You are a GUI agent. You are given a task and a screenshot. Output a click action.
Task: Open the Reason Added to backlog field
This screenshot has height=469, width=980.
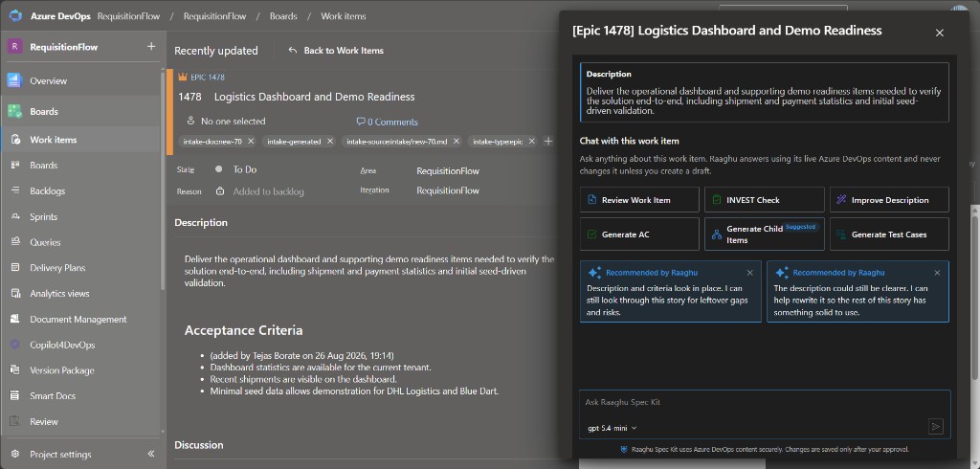click(259, 191)
